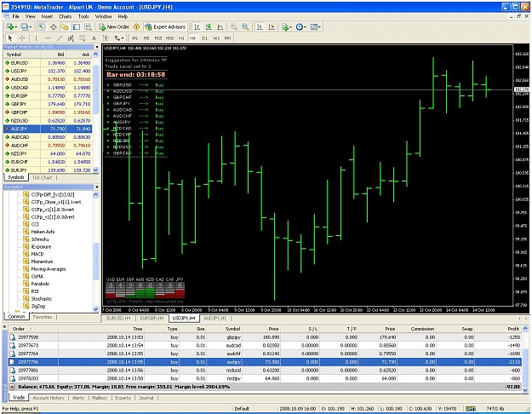532x414 pixels.
Task: Select the Fibonacci retracement tool
Action: [82, 38]
